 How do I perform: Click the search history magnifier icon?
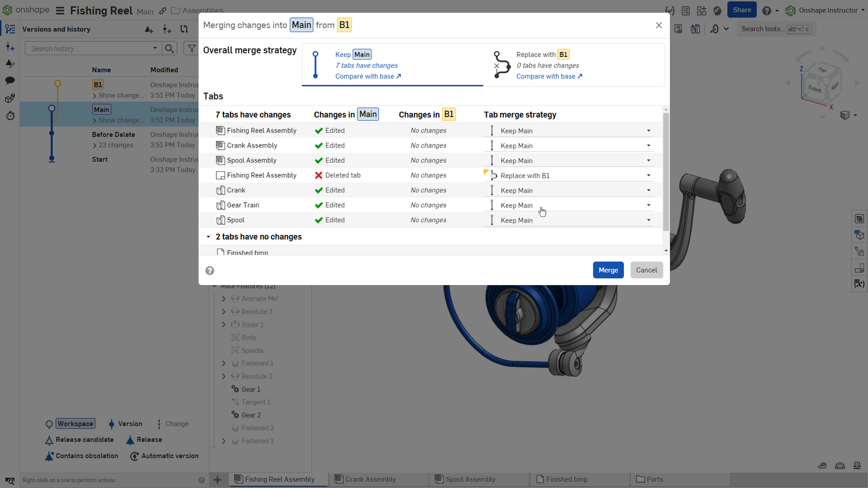tap(170, 49)
